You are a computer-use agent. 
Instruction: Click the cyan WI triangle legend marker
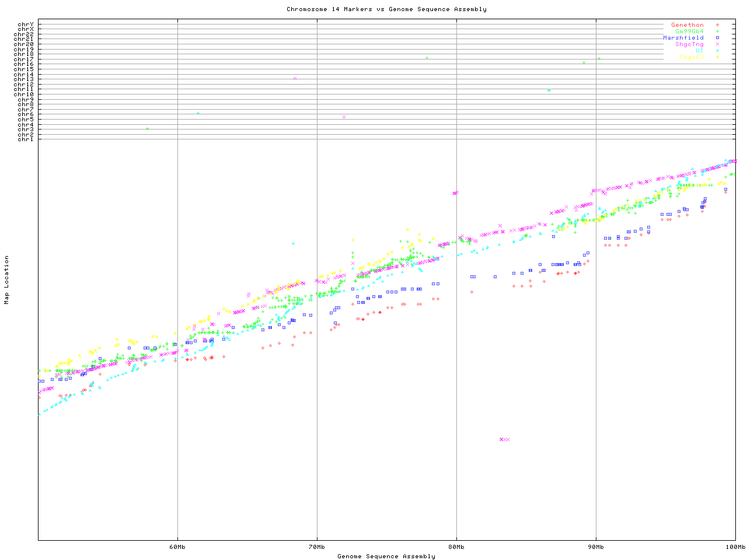717,51
